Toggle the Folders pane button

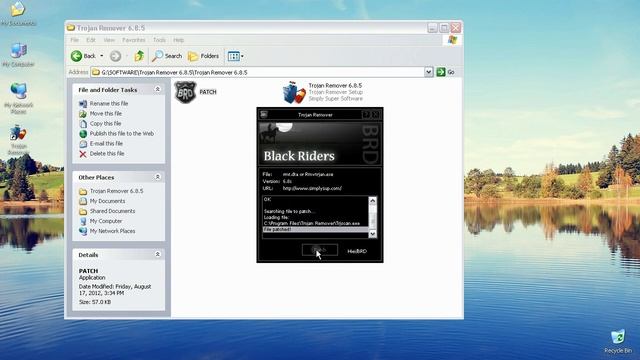coord(203,56)
